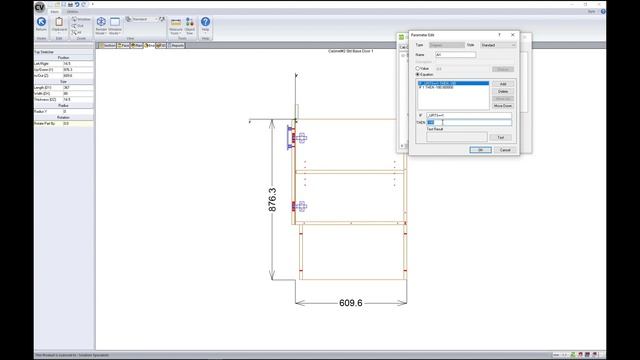Click the IF condition input field
Viewport: 640px width, 360px height.
469,116
